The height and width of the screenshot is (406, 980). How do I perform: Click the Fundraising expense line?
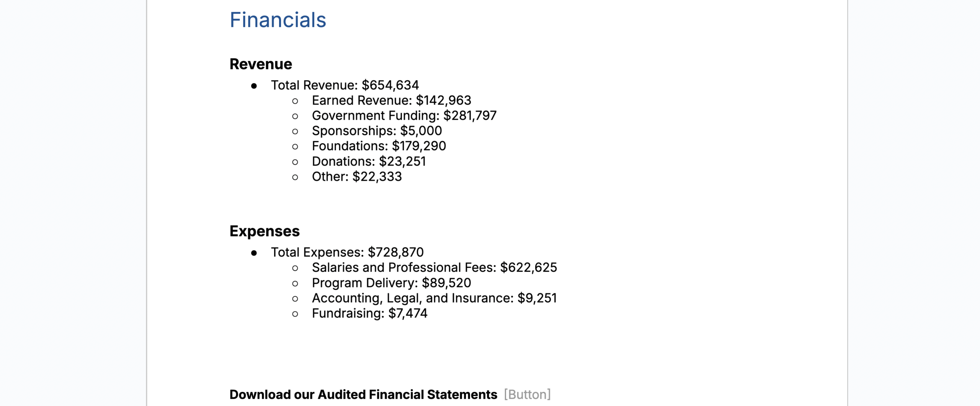pyautogui.click(x=369, y=313)
